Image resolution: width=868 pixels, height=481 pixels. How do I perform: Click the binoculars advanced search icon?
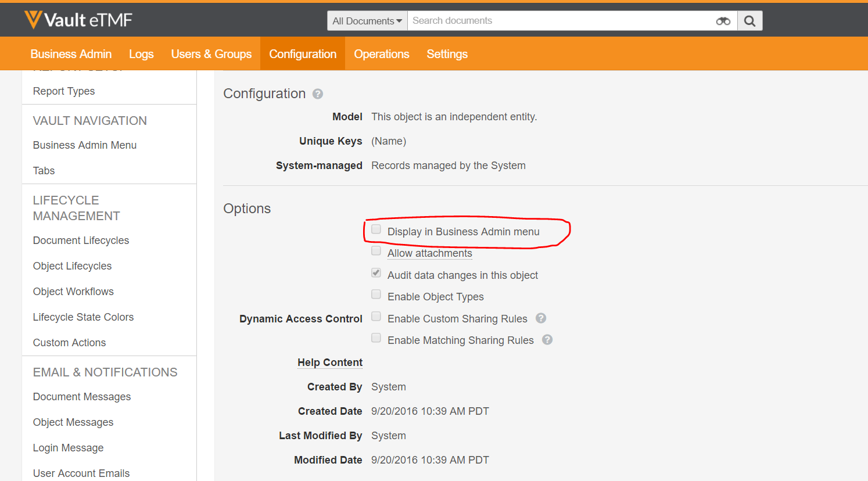(723, 21)
